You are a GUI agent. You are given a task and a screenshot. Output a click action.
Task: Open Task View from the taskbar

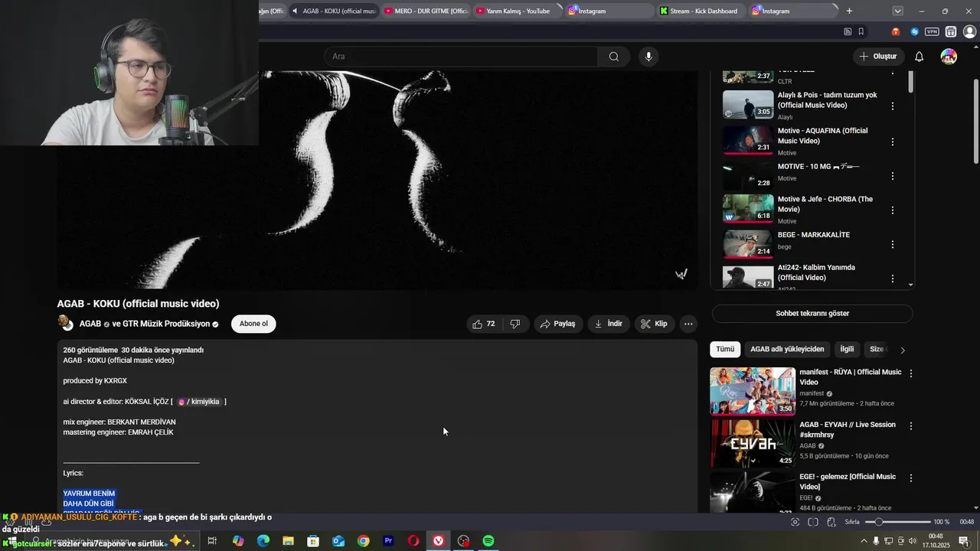[212, 541]
